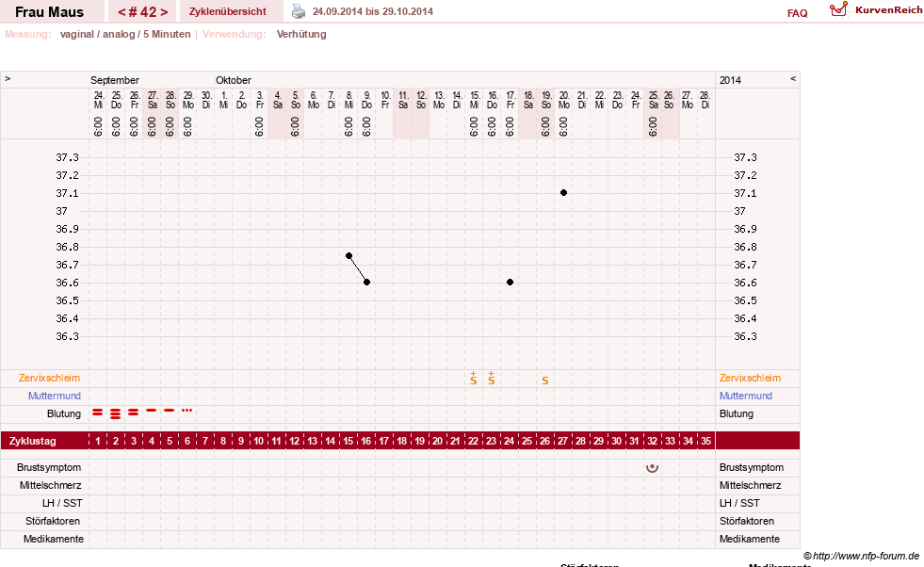Click the spotting dots on cycle day 6
Viewport: 924px width, 567px height.
click(186, 410)
